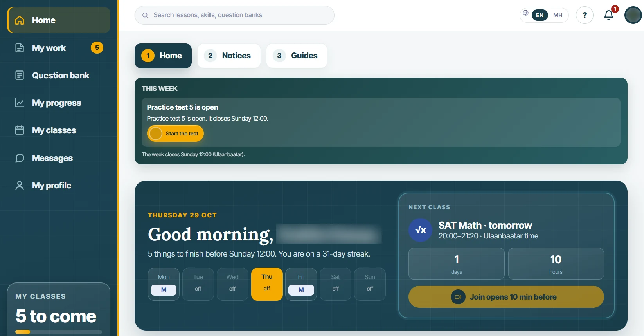This screenshot has width=644, height=336.
Task: Click 'Practice test 5 is open' heading
Action: [182, 107]
